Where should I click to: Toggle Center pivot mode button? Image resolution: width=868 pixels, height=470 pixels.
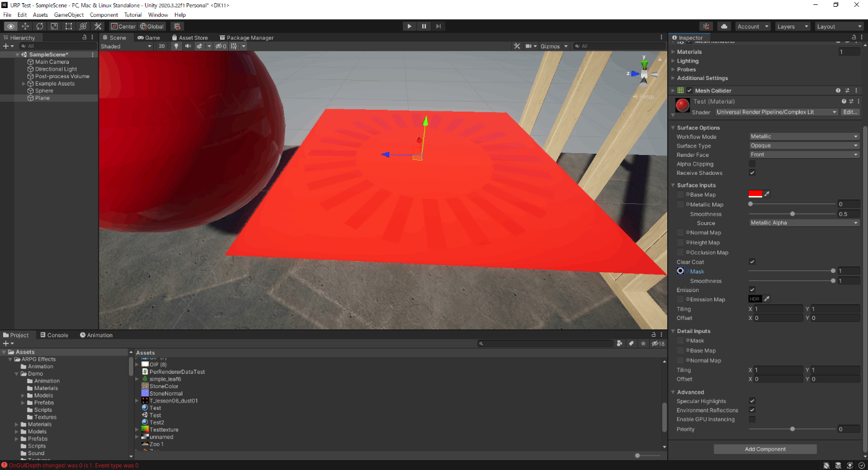[123, 27]
